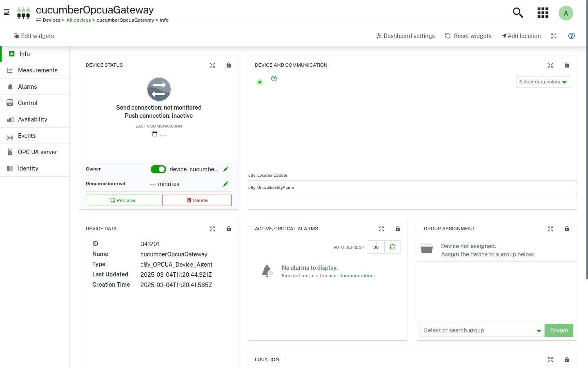Viewport: 588px width, 368px height.
Task: Collapse the left navigation sidebar
Action: click(7, 12)
